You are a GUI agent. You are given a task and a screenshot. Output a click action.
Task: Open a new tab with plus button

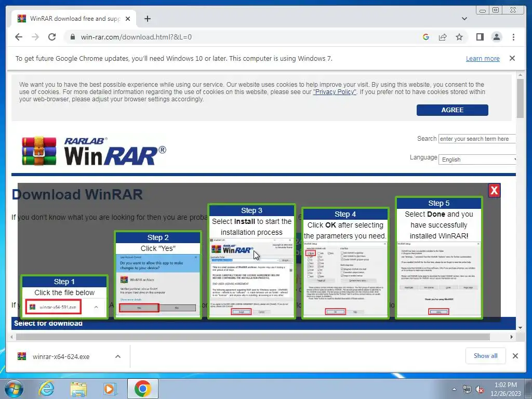coord(147,19)
